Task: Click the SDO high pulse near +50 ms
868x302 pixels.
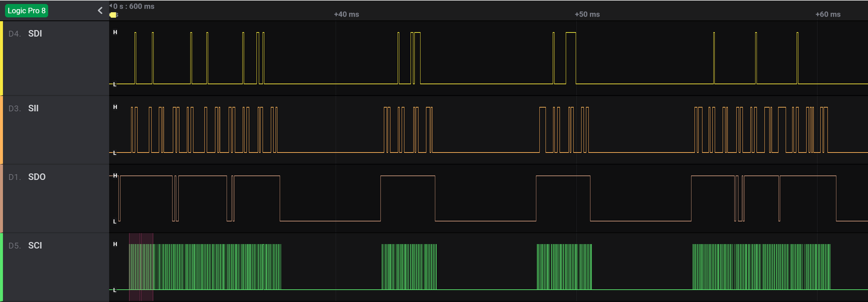Action: [x=563, y=198]
